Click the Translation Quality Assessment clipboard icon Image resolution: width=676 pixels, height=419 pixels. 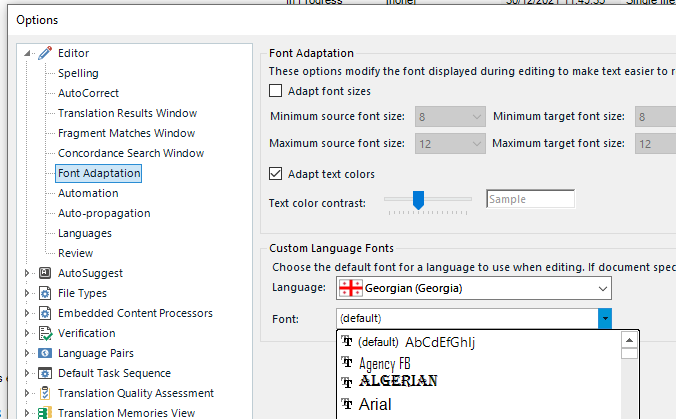coord(45,393)
